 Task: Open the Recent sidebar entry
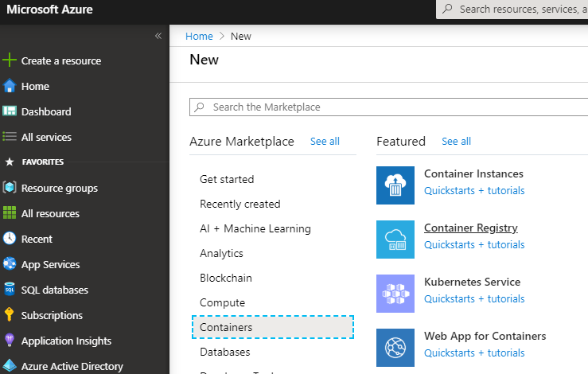[37, 239]
